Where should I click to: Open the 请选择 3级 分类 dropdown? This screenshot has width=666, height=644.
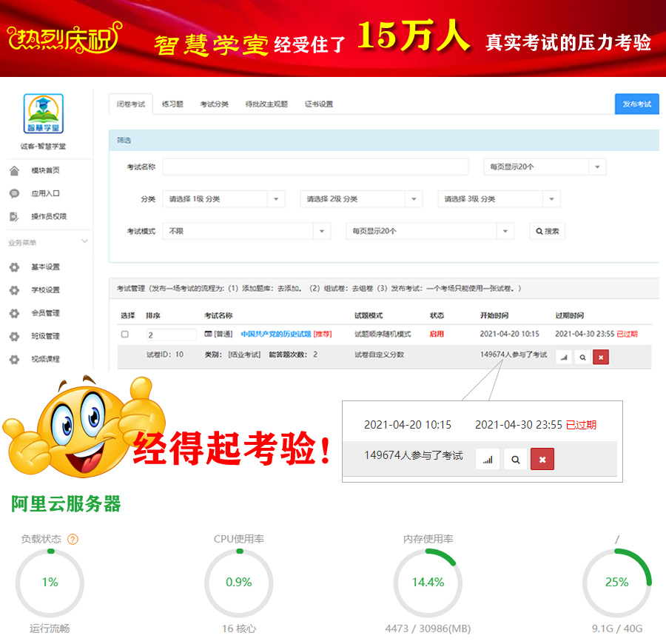(x=499, y=199)
